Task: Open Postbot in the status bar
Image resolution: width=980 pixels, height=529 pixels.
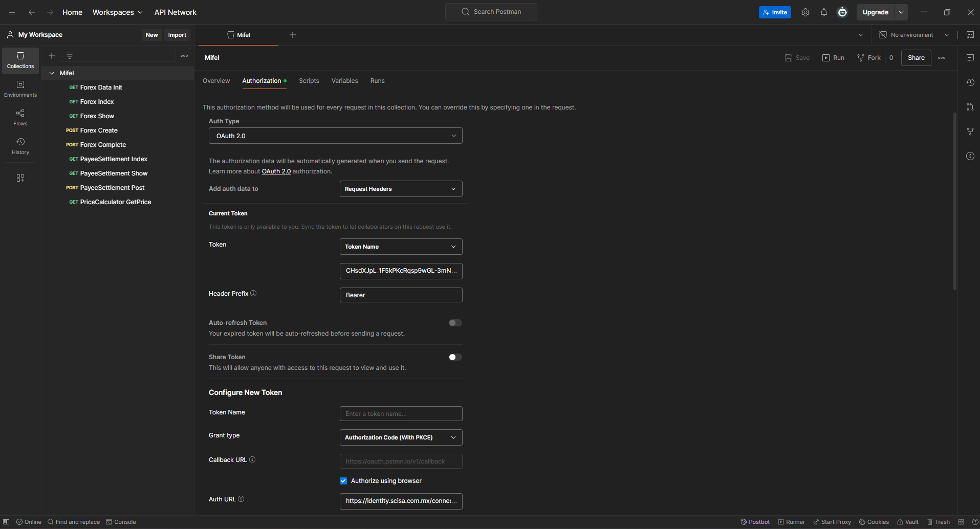Action: coord(755,522)
